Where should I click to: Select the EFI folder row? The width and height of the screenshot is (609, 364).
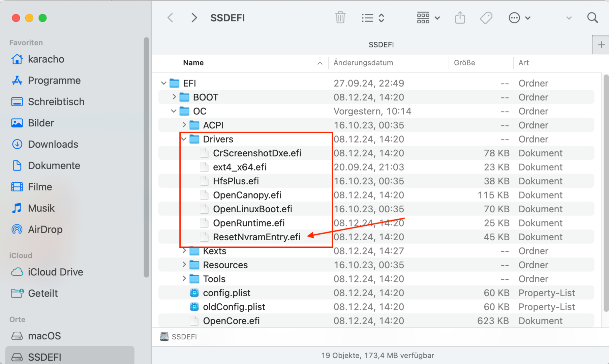point(376,83)
